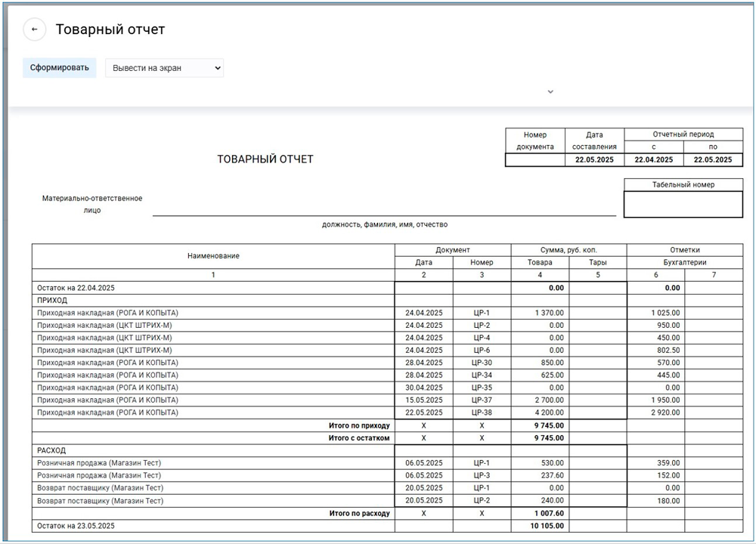Click the empty Табельный номер field
Screen dimensions: 756x544
683,204
